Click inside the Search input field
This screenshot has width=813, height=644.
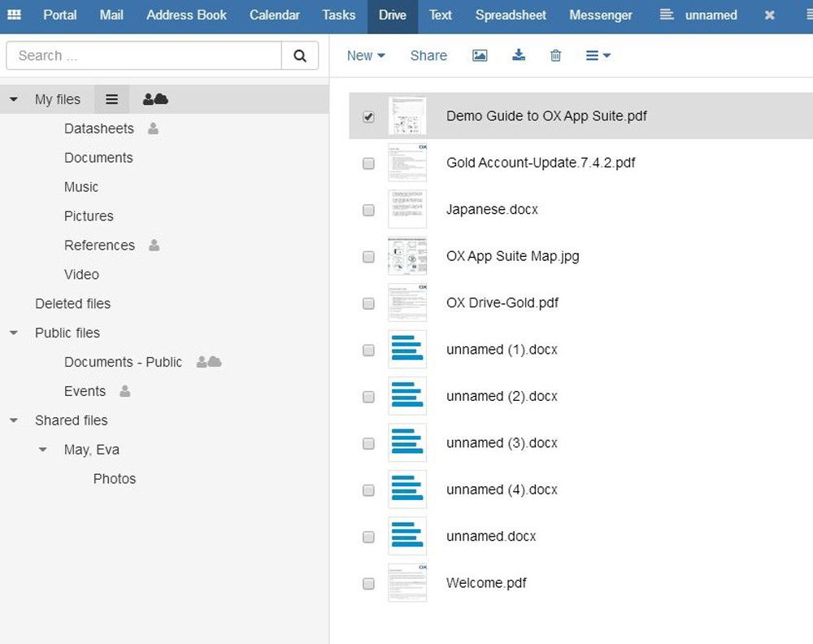138,55
